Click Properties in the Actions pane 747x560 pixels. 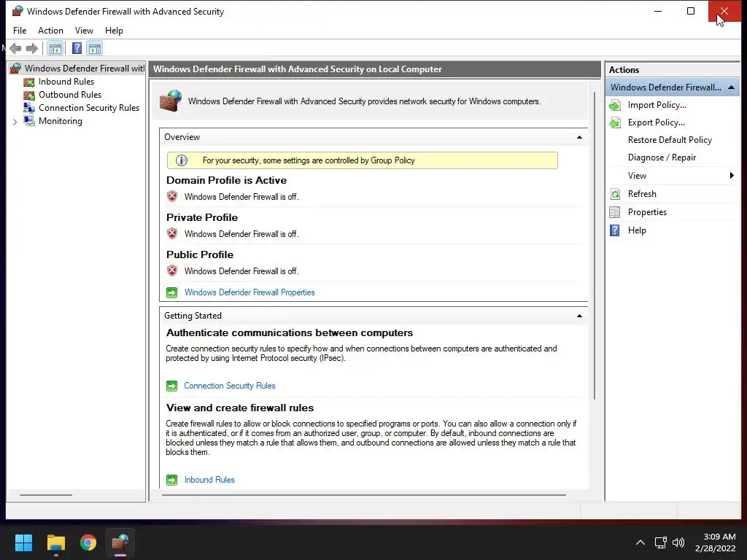click(x=647, y=212)
